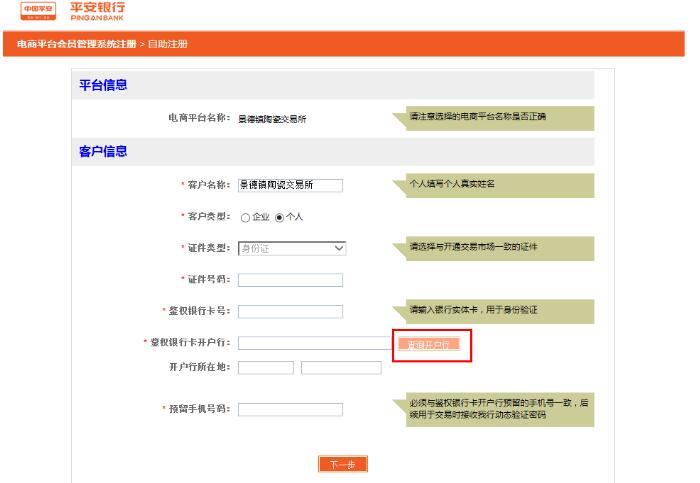Click the 客户信息 section header
Screen dimensions: 700x483
click(103, 152)
